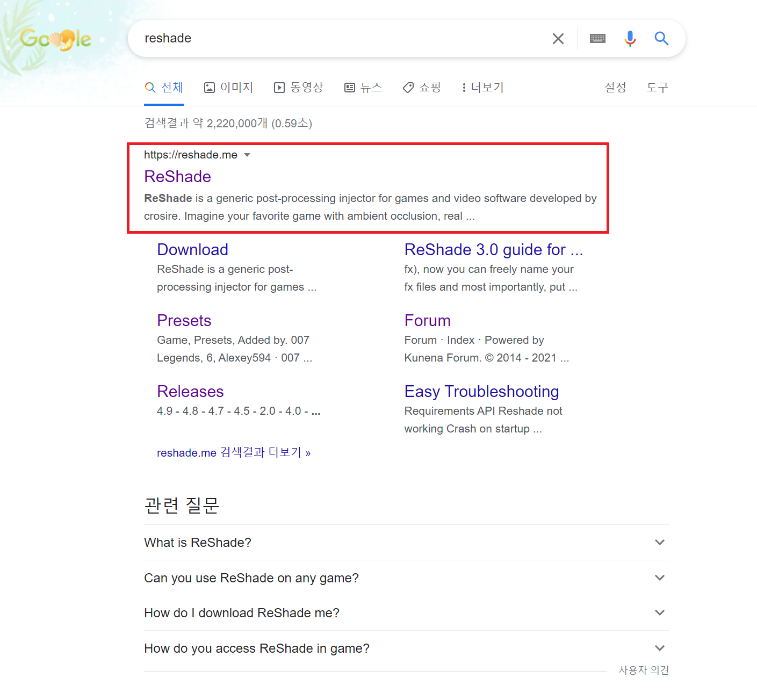Screen dimensions: 757x700
Task: Start voice search with the microphone icon
Action: tap(630, 39)
